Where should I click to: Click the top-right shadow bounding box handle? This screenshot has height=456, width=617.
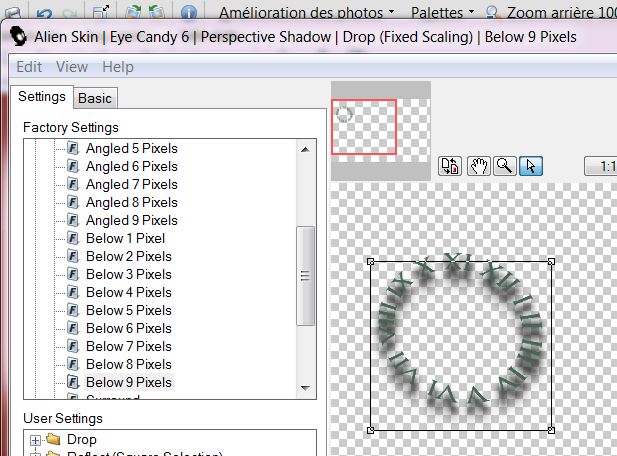pyautogui.click(x=551, y=262)
